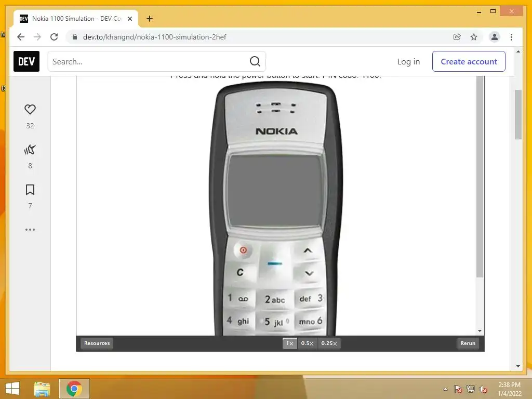This screenshot has width=532, height=399.
Task: Open the Chrome profile avatar icon
Action: click(495, 37)
